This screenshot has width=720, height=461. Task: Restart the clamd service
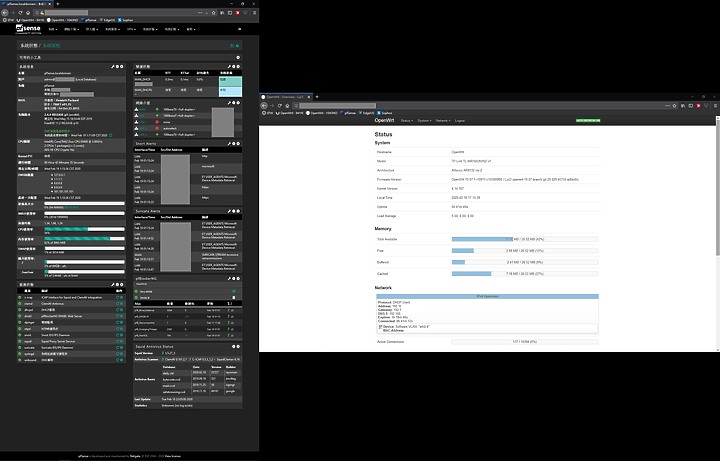coord(118,304)
